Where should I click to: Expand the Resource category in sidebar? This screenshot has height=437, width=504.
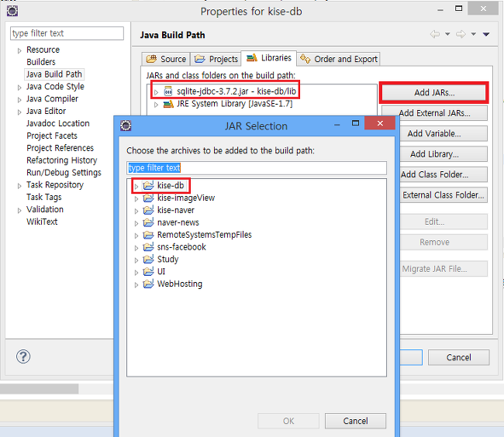coord(19,50)
